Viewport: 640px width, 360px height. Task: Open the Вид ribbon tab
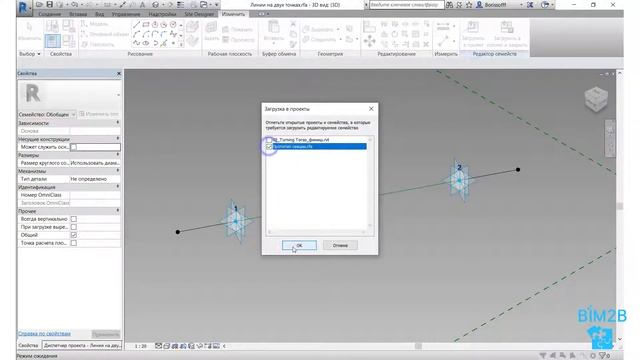point(100,14)
